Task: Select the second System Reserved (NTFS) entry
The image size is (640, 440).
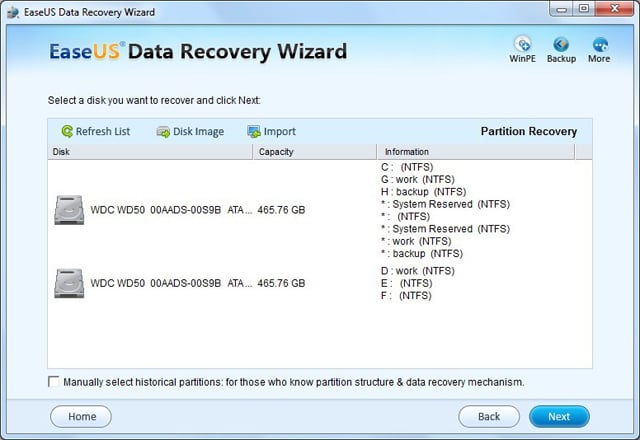Action: (x=445, y=229)
